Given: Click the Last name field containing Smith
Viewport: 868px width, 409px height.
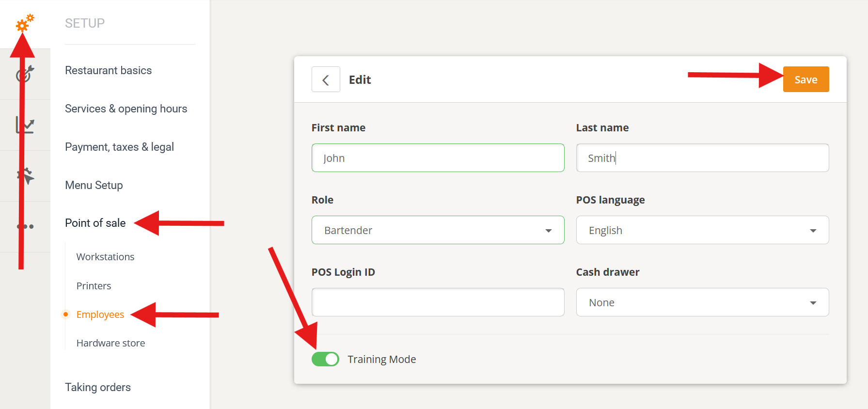Looking at the screenshot, I should coord(702,158).
